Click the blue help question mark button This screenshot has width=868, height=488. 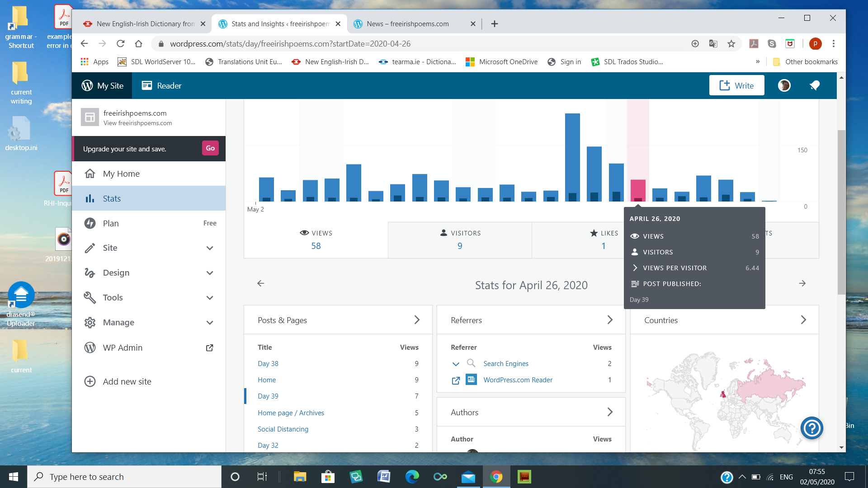point(812,427)
